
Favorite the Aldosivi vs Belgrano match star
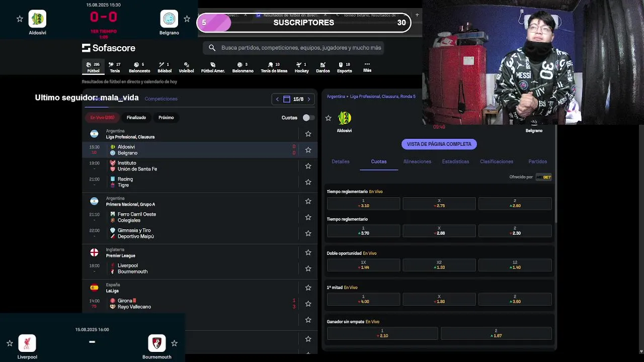coord(308,150)
